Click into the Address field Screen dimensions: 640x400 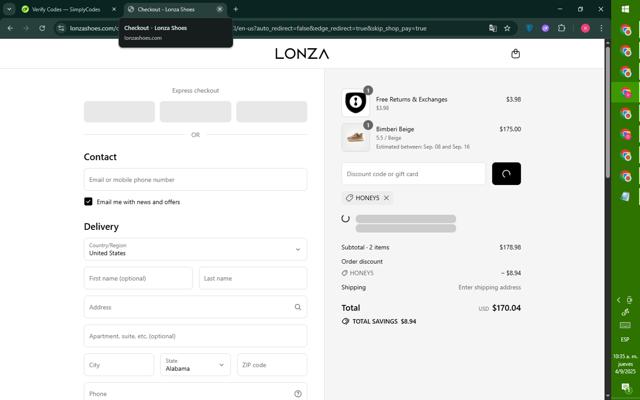tap(195, 307)
